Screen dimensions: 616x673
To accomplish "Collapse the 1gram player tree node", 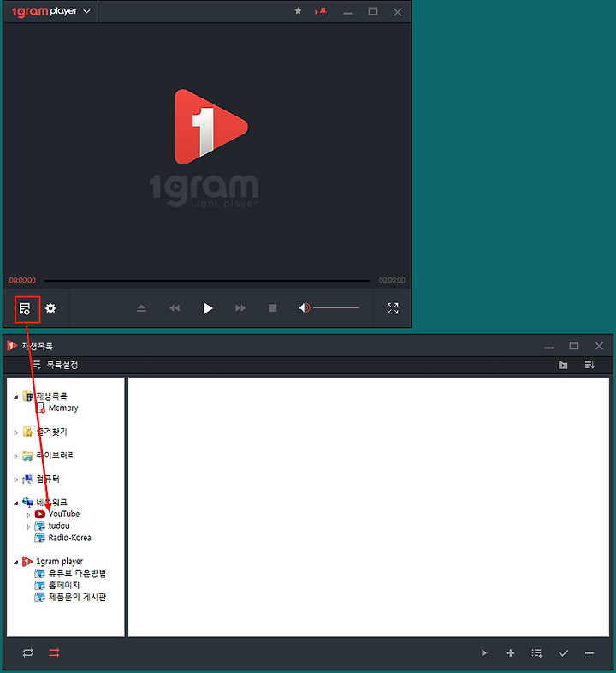I will tap(16, 563).
